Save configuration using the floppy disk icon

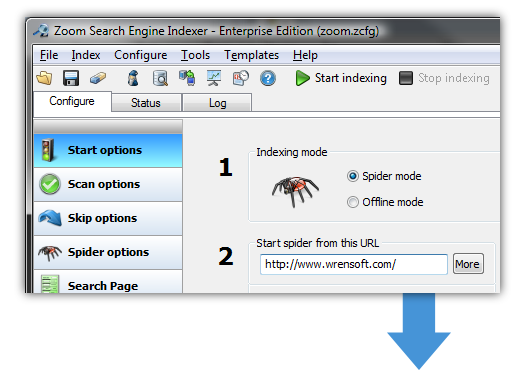71,78
